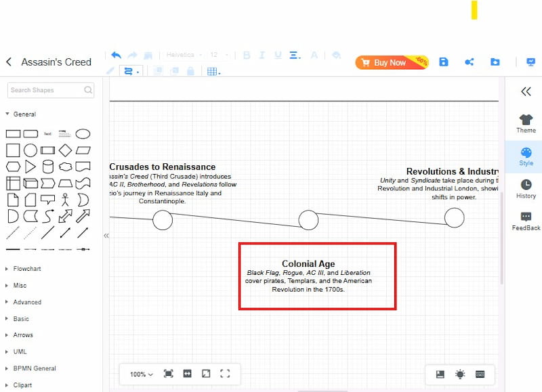Viewport: 542px width, 392px height.
Task: Toggle Italic text formatting
Action: 262,56
